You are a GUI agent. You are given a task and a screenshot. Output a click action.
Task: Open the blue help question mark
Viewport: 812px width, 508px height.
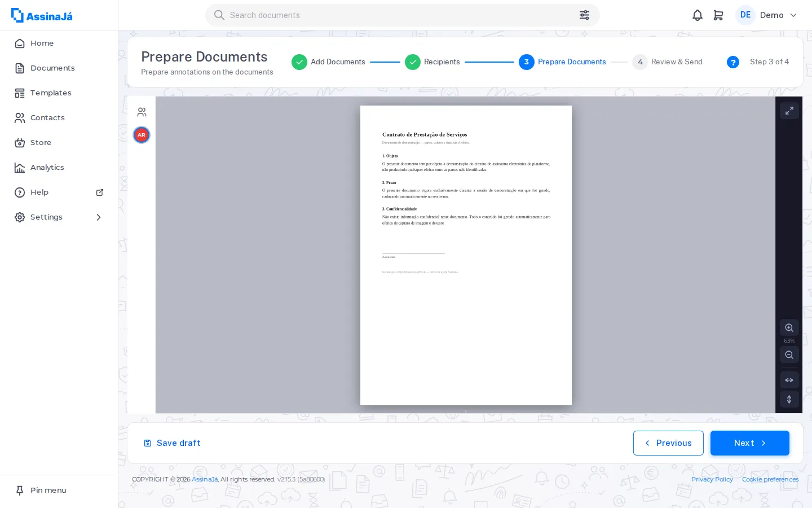pos(733,62)
